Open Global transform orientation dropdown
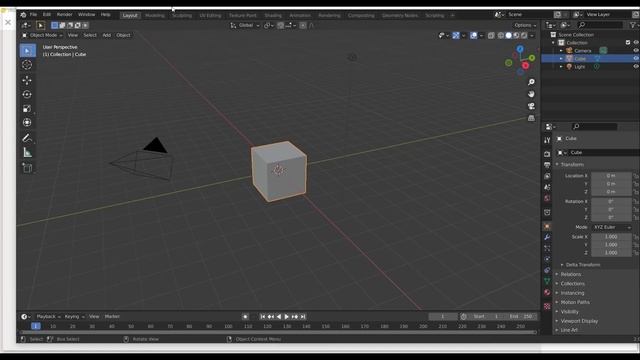Screen dimensions: 640x360 (245, 25)
